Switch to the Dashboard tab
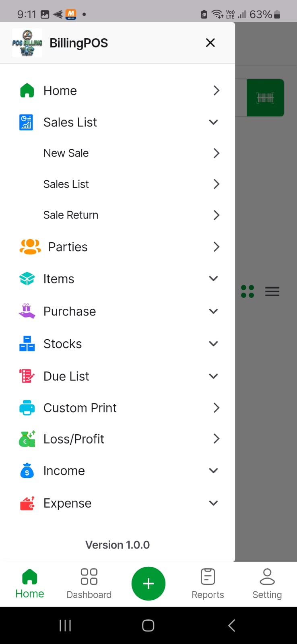The width and height of the screenshot is (297, 644). [x=89, y=584]
